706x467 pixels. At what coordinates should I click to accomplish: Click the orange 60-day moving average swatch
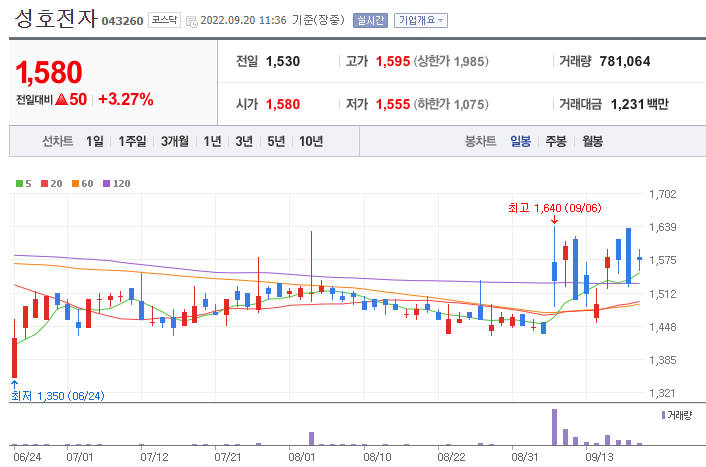point(75,183)
